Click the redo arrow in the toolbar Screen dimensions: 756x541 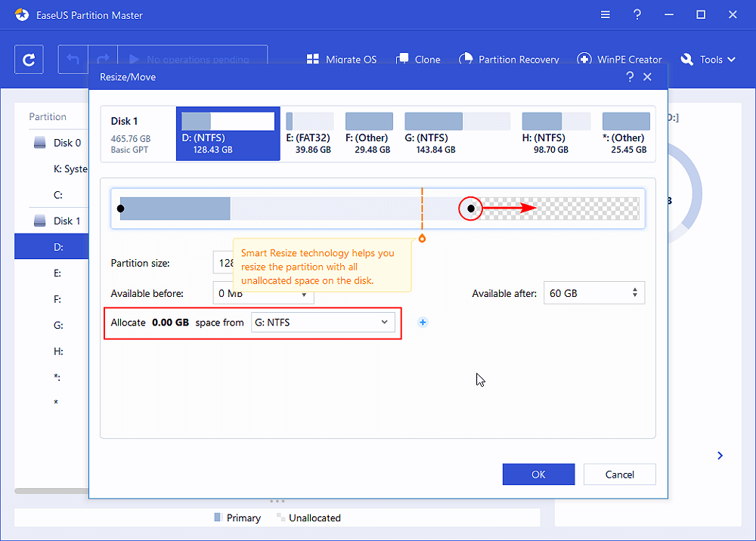coord(103,59)
